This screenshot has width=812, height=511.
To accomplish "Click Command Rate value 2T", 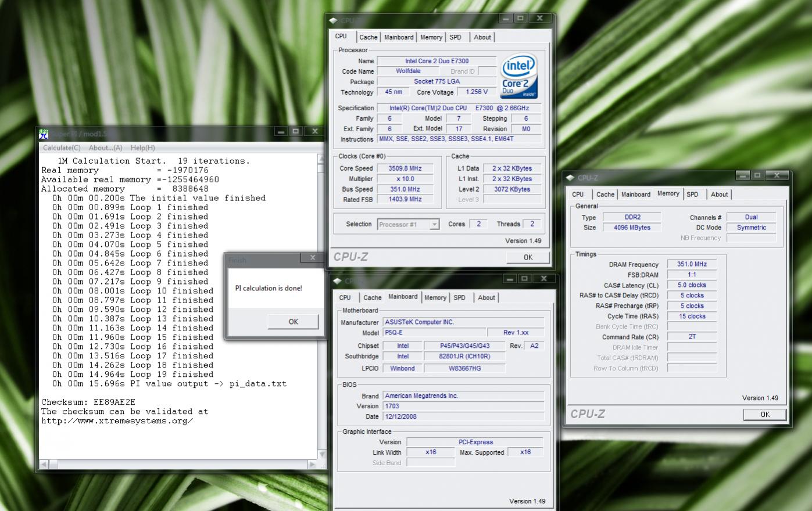I will tap(692, 337).
